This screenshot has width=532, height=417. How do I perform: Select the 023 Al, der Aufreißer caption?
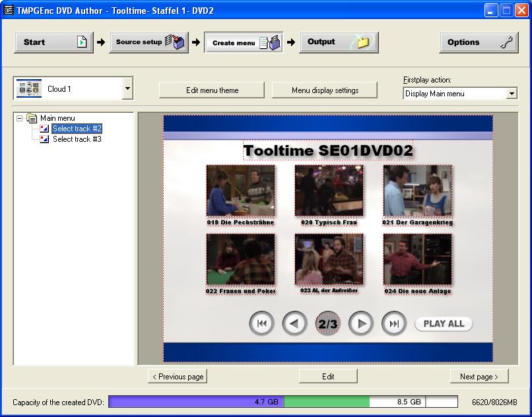(x=329, y=290)
